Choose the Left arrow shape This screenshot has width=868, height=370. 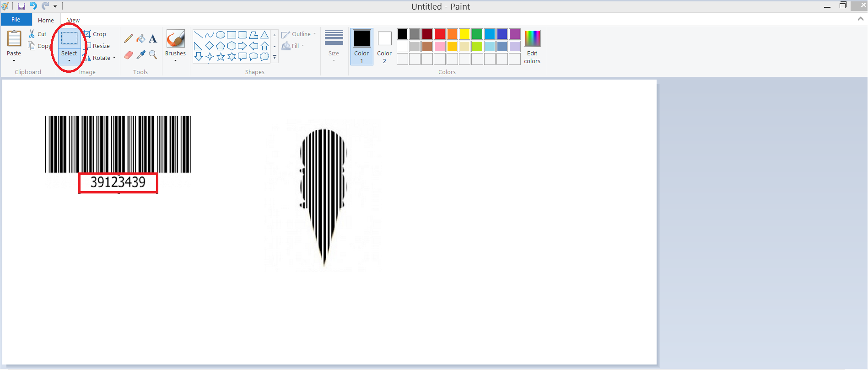[253, 46]
